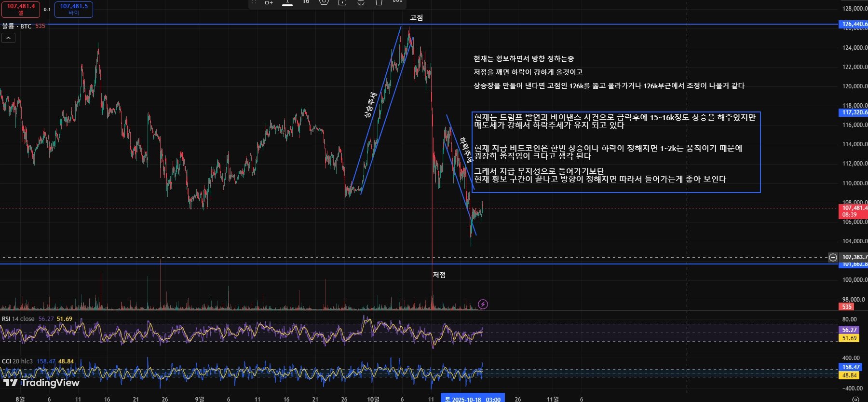Screen dimensions: 868x402
Task: Click the 9월 label on the time axis
Action: (199, 399)
